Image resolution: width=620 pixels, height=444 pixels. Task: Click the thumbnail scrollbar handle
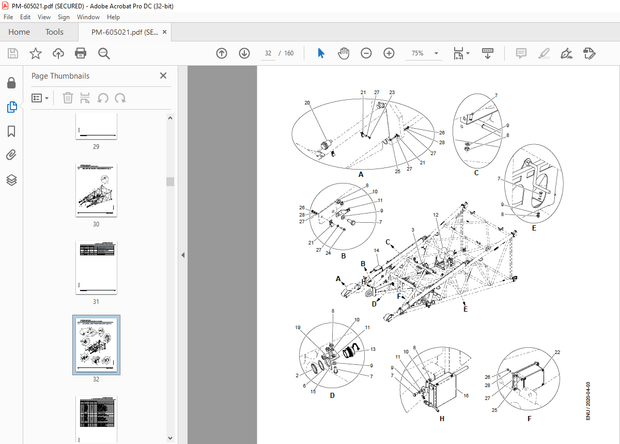click(170, 181)
